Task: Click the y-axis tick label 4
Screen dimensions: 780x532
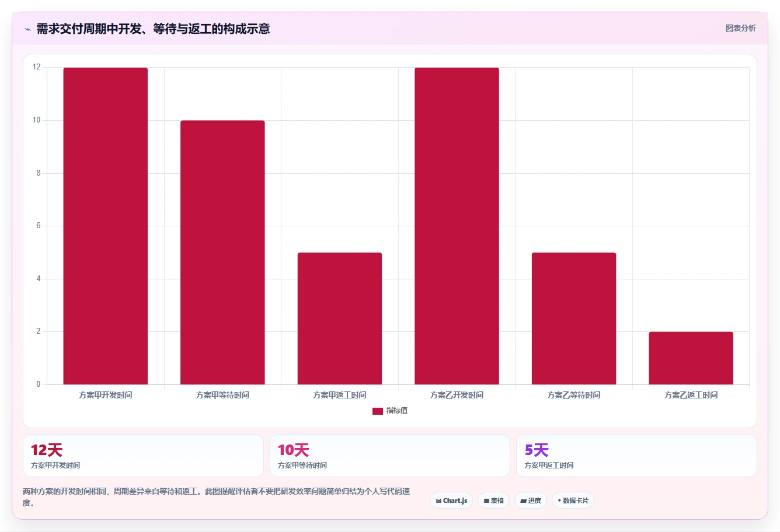Action: click(x=39, y=279)
